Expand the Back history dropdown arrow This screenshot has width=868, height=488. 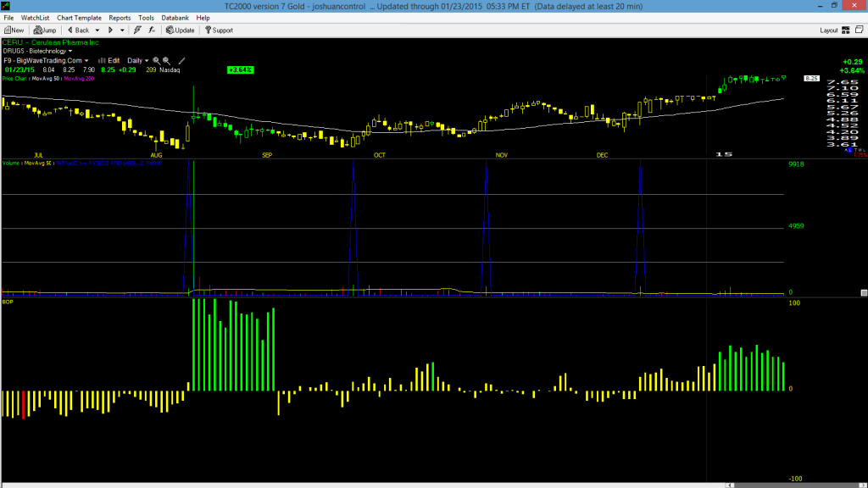(x=97, y=30)
